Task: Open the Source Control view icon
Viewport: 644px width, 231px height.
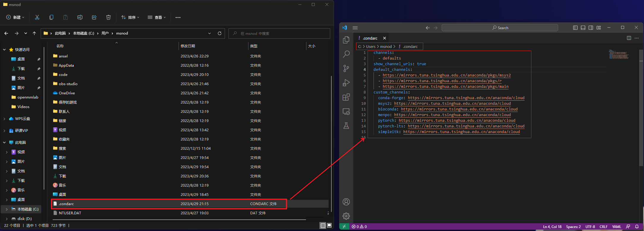Action: tap(346, 68)
